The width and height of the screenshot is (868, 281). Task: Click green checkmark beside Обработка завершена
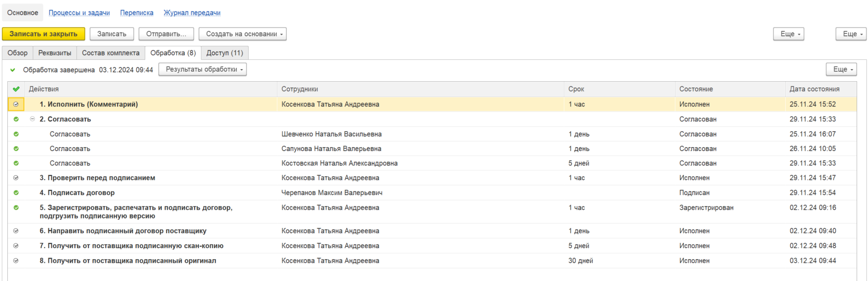click(13, 70)
